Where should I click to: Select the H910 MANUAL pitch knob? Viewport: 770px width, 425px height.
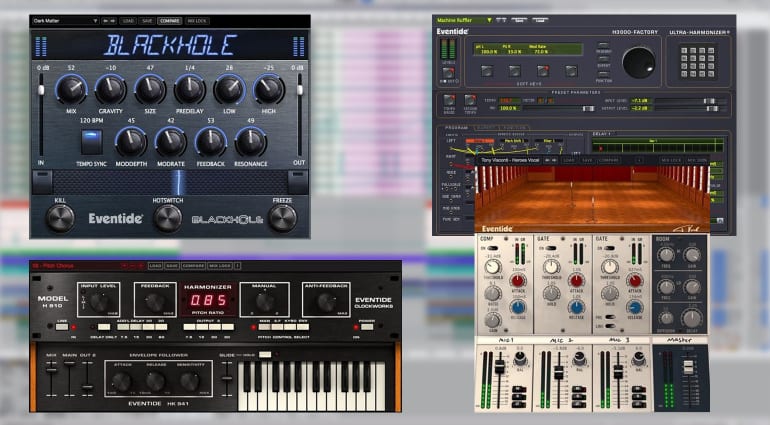(x=265, y=302)
